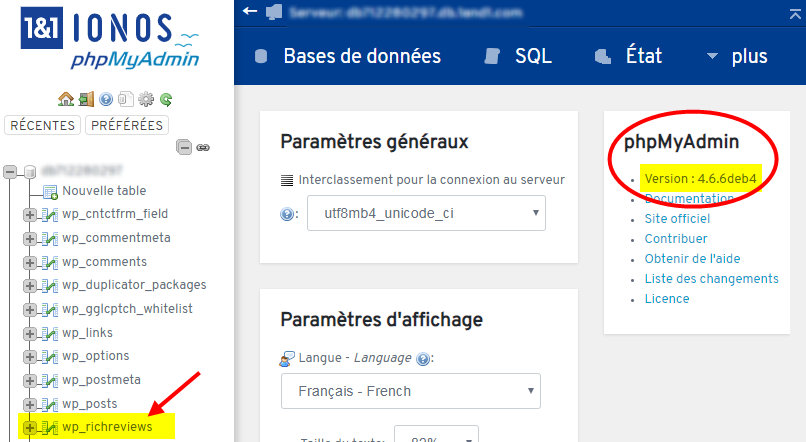Open the SQL tab
806x442 pixels.
[x=518, y=56]
